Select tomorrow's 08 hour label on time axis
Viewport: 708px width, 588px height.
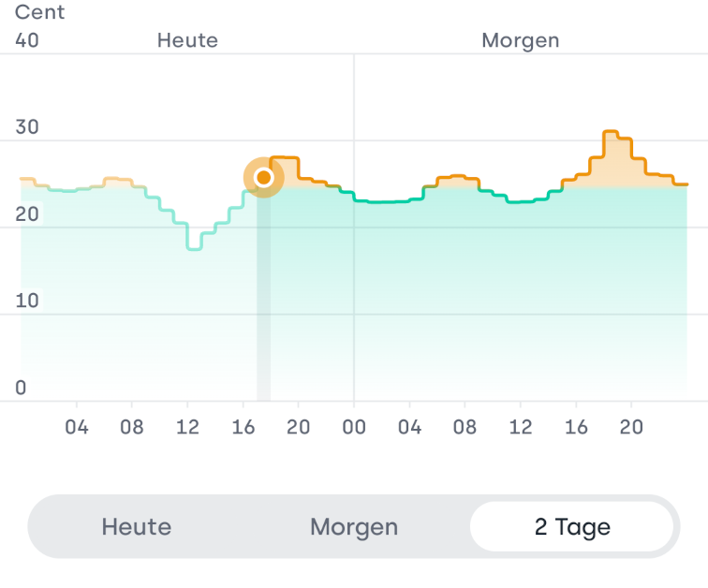tap(465, 428)
